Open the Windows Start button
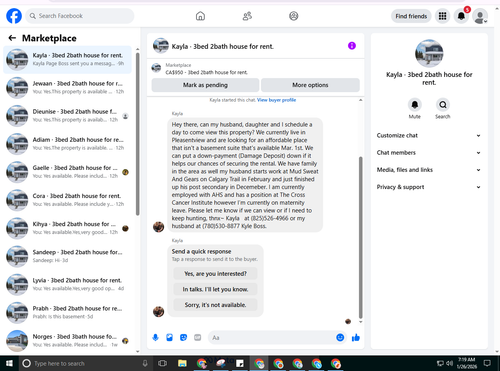This screenshot has height=371, width=500. pos(9,363)
